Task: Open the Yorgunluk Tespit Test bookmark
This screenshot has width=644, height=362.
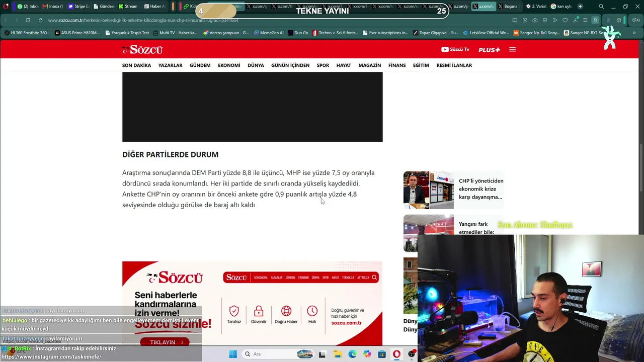Action: (x=127, y=33)
